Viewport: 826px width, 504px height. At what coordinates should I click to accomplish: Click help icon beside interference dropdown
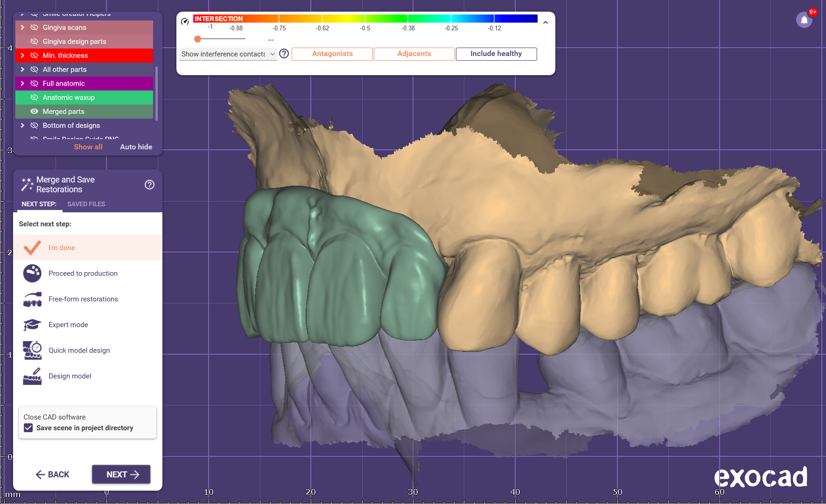284,54
